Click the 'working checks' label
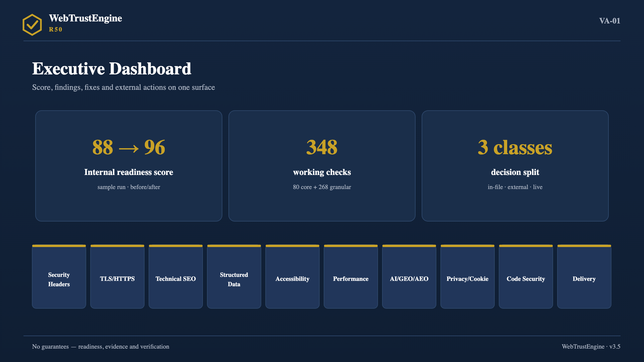This screenshot has height=362, width=644. coord(322,172)
